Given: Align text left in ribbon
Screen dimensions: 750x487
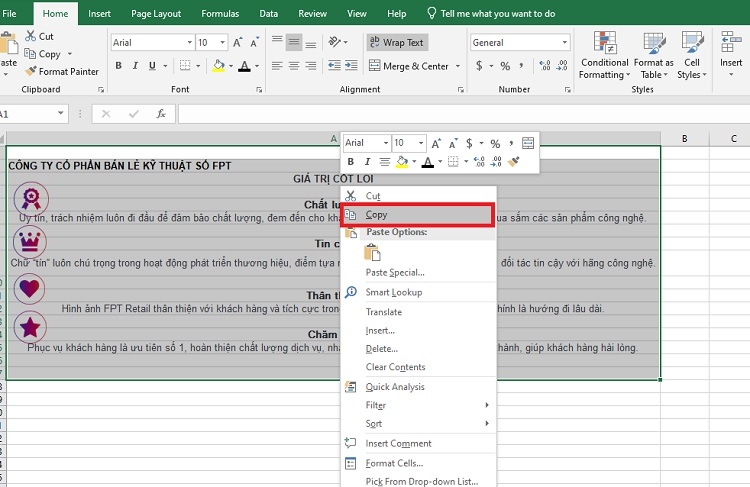Looking at the screenshot, I should coord(277,66).
